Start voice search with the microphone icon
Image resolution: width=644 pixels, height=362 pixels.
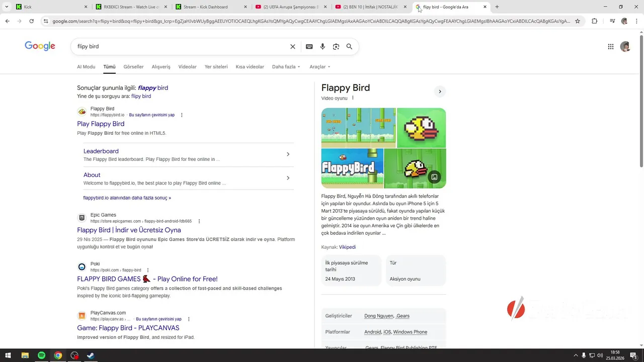point(323,46)
